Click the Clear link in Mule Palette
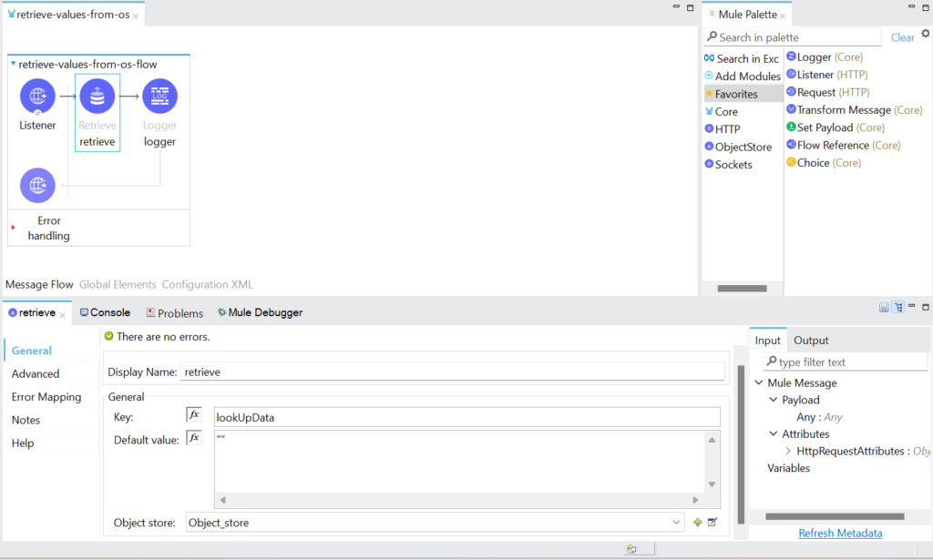Screen dimensions: 933x560 [x=901, y=37]
